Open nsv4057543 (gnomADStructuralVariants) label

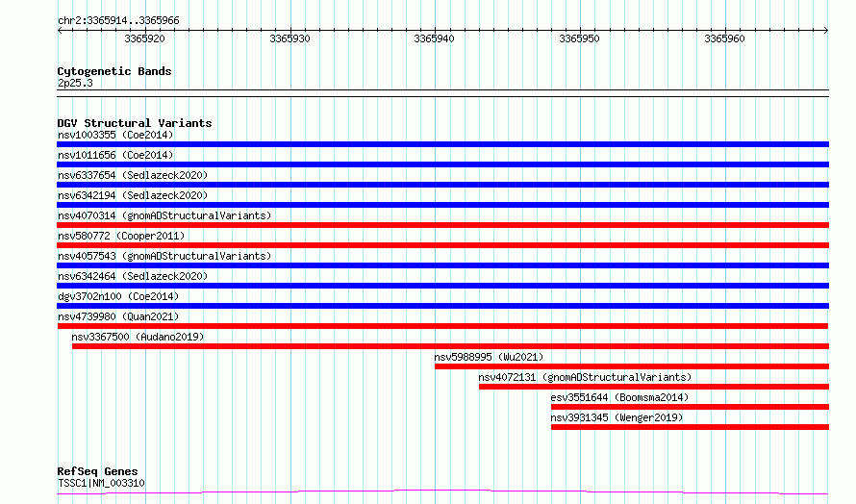click(x=164, y=256)
